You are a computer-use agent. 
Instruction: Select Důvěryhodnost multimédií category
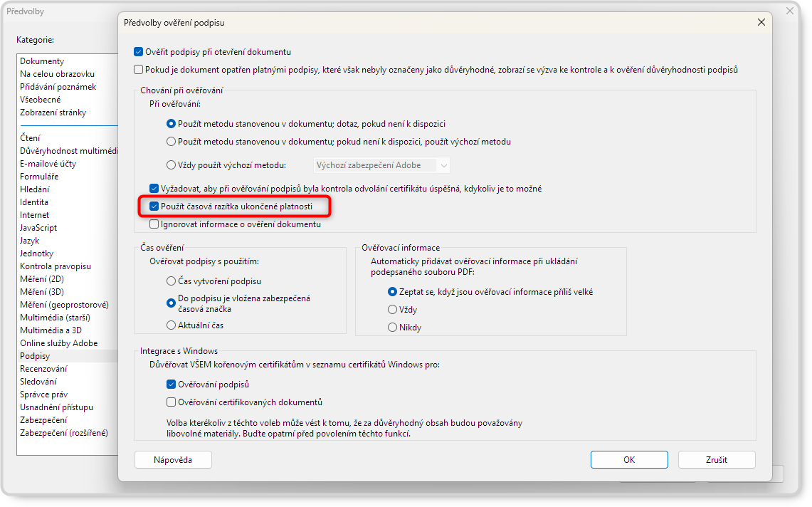tap(68, 151)
